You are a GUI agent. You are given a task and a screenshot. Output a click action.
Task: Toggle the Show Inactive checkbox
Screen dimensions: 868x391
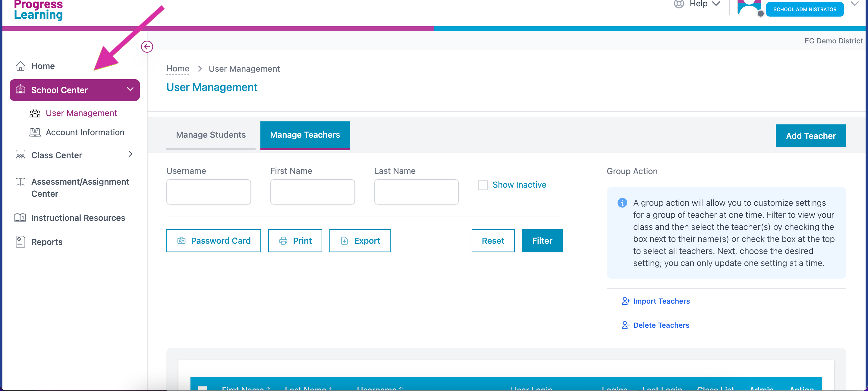pyautogui.click(x=483, y=185)
